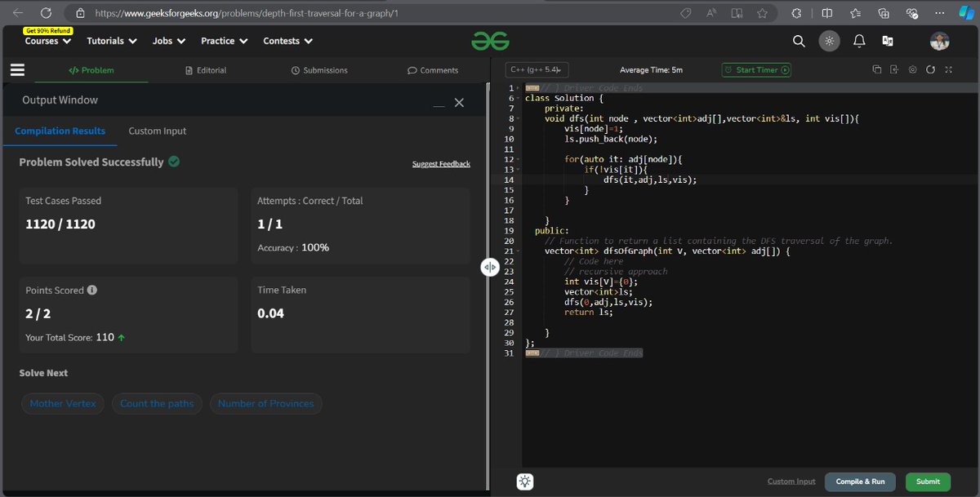
Task: Open the editor settings gear
Action: (912, 70)
